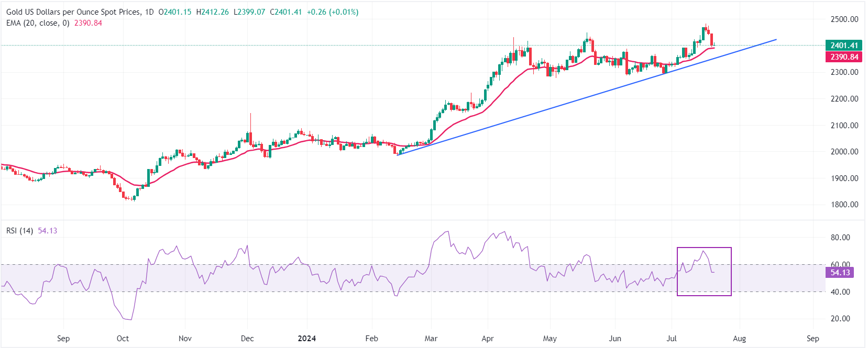Click the 1D timeframe label
Viewport: 868px width, 348px height.
[149, 12]
